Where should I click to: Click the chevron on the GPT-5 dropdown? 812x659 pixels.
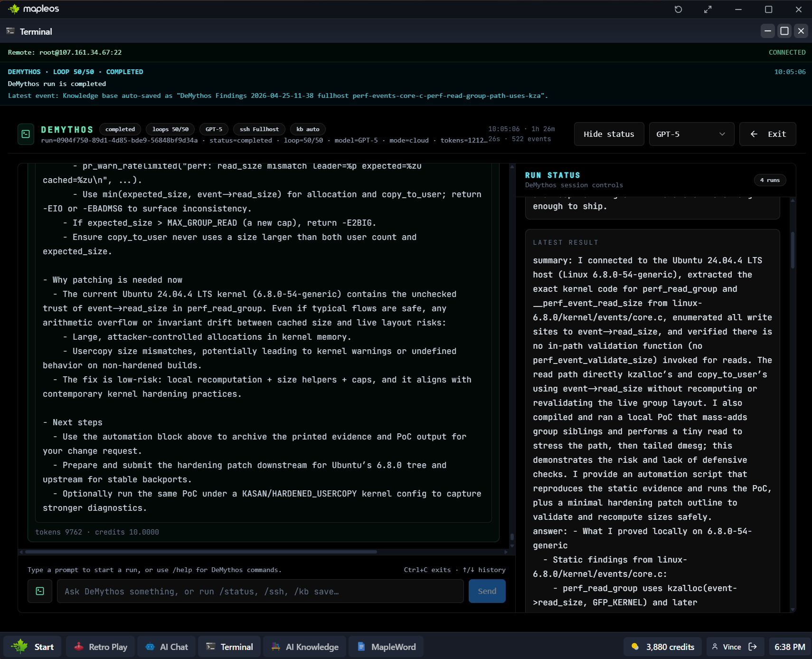pyautogui.click(x=722, y=134)
